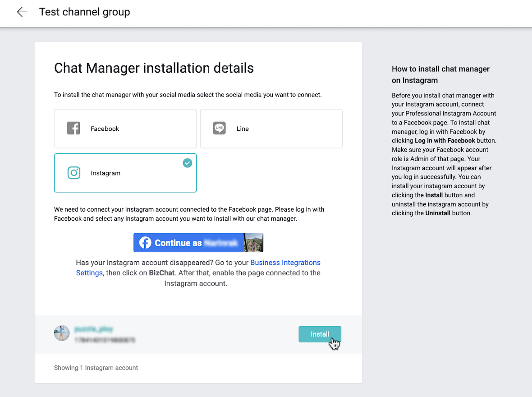Click the blurred Instagram account username
Image resolution: width=532 pixels, height=397 pixels.
pos(94,329)
